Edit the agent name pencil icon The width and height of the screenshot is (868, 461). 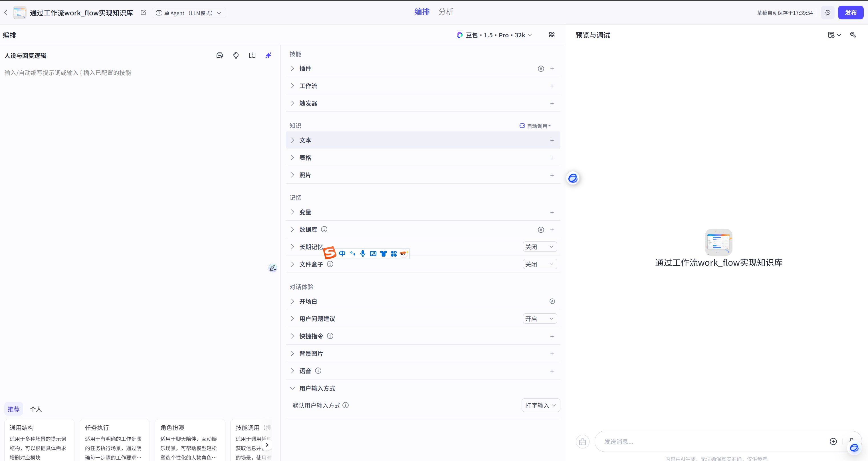(143, 13)
